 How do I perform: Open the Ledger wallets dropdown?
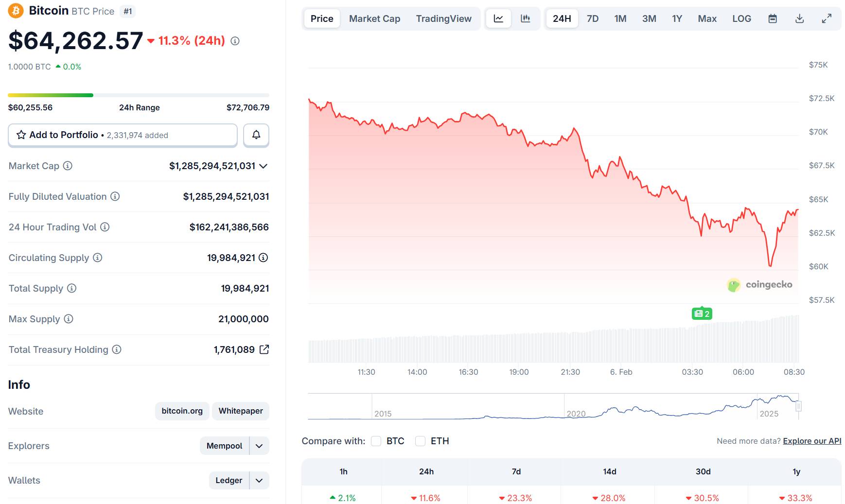pyautogui.click(x=258, y=480)
